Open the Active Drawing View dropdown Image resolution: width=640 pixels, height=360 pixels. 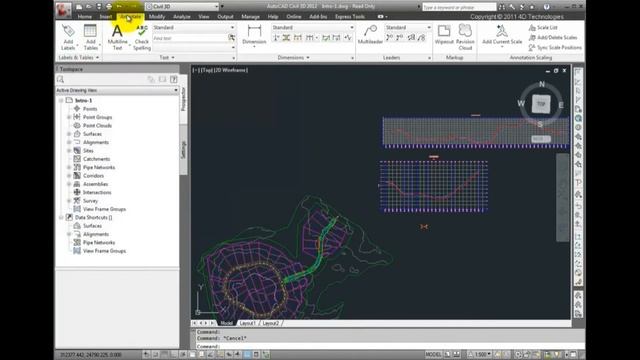(x=117, y=90)
